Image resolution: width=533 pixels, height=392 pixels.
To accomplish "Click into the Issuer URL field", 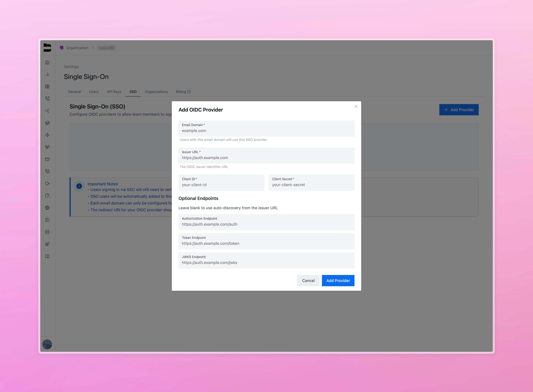I will [266, 158].
